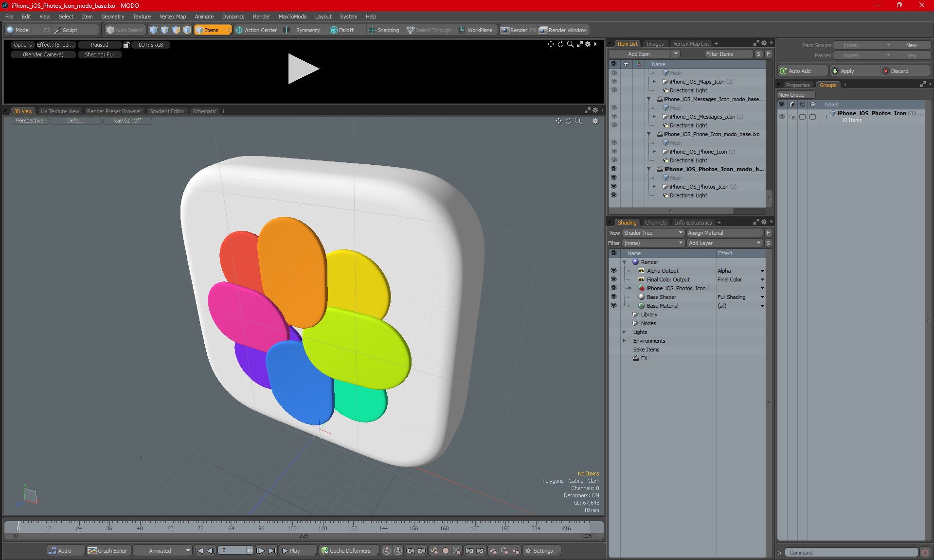
Task: Click record keyframe circle icon
Action: [x=445, y=551]
